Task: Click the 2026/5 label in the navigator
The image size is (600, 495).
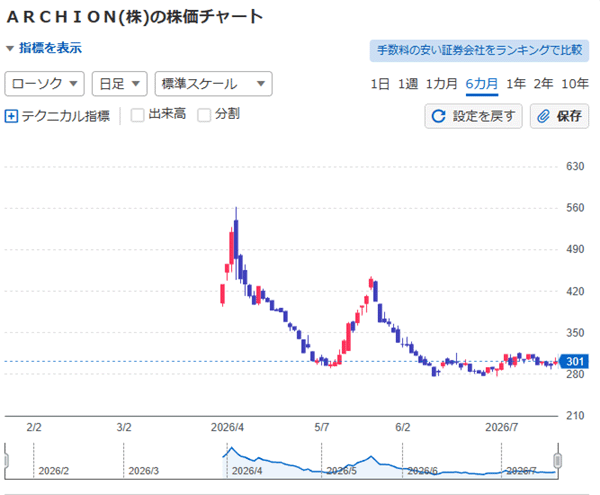Action: coord(341,471)
